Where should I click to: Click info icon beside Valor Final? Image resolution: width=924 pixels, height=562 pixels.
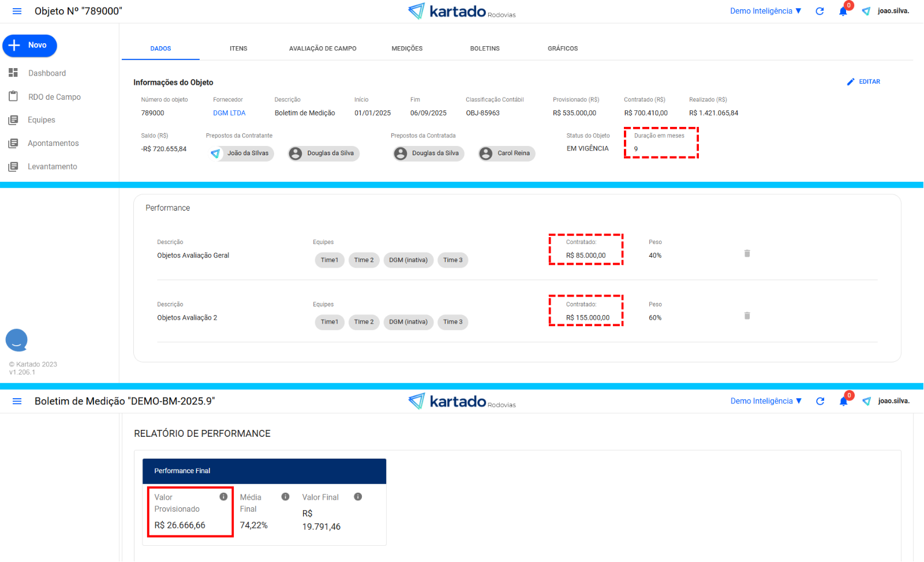(x=358, y=497)
